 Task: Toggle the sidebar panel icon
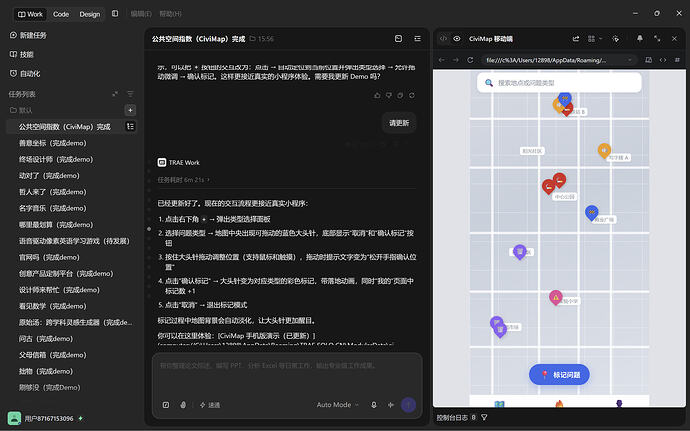point(115,14)
